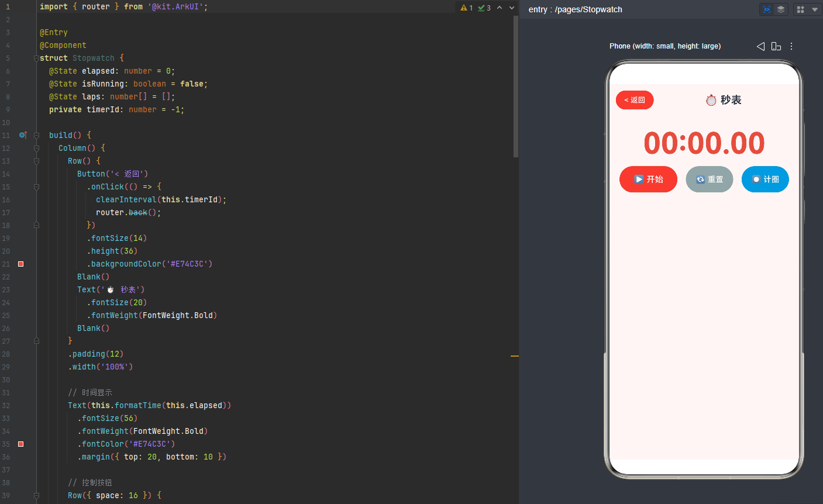This screenshot has height=504, width=823.
Task: Collapse the struct Stopwatch block at line 5
Action: click(36, 58)
